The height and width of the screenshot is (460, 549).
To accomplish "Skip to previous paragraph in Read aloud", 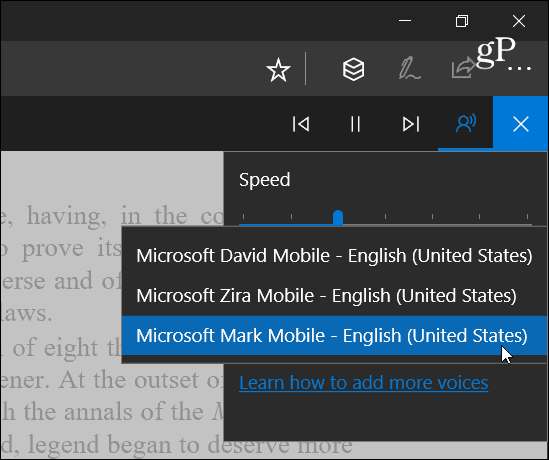I will [x=301, y=124].
